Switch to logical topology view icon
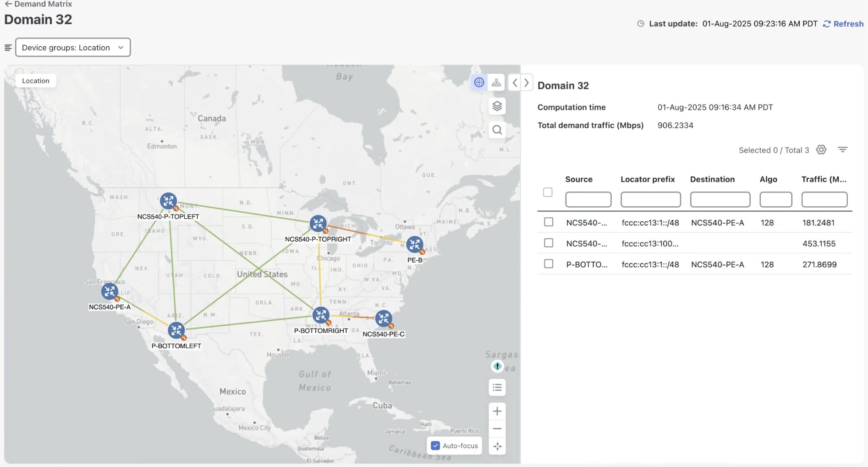This screenshot has height=467, width=868. click(496, 82)
